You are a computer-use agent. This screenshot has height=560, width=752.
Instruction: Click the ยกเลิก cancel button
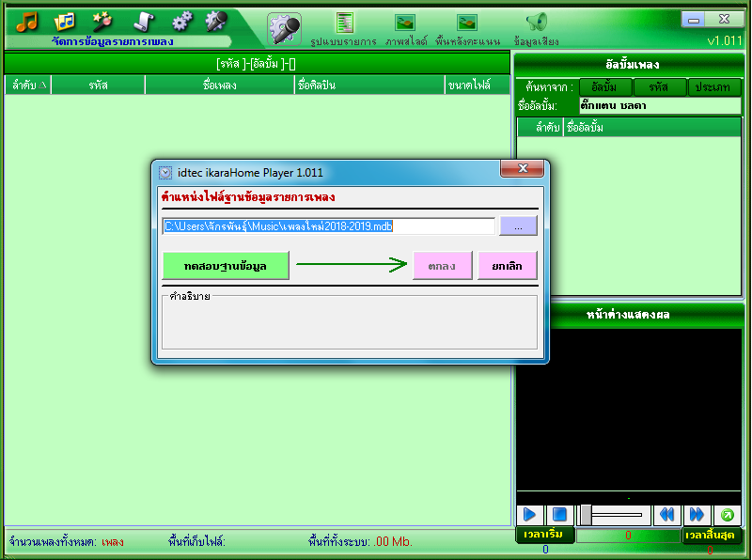(507, 266)
